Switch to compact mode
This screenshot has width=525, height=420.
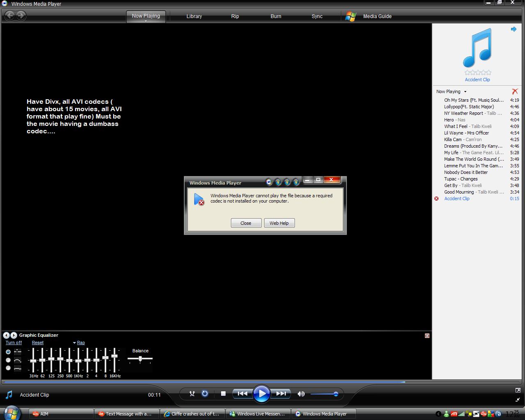518,399
